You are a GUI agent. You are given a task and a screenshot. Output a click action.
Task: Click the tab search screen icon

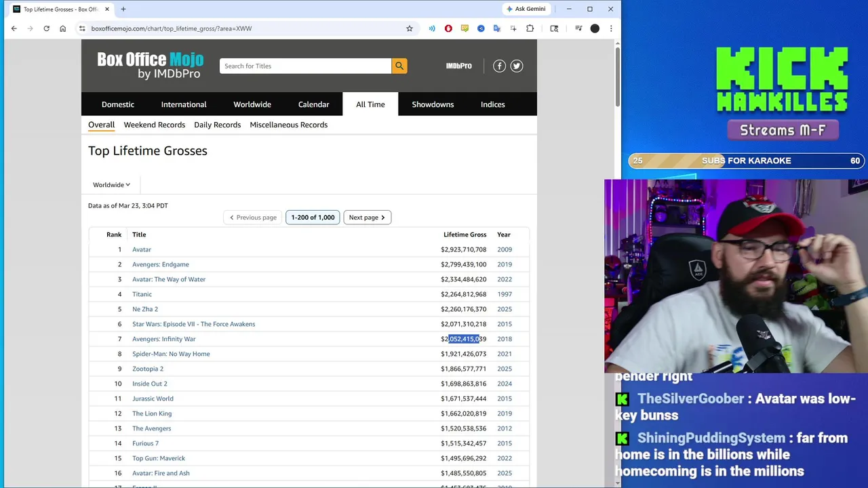[x=554, y=28]
